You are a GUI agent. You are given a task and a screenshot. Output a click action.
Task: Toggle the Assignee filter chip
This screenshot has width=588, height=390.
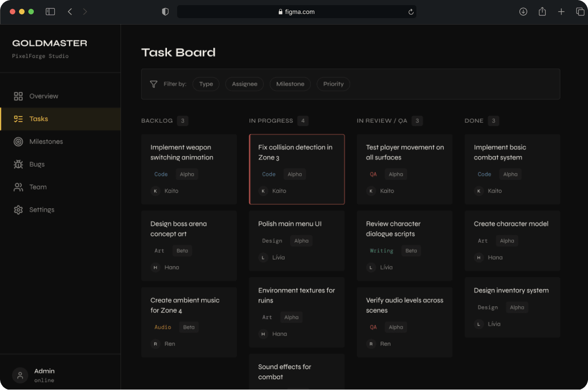(x=244, y=84)
